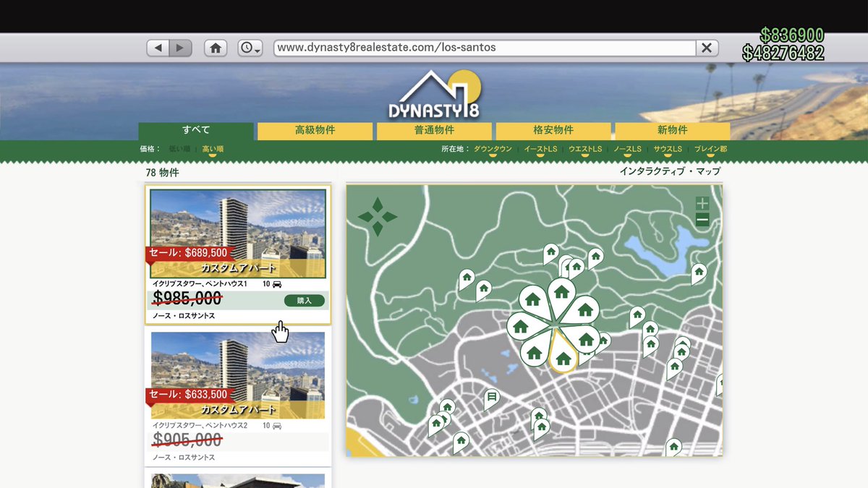
Task: Select the すべて tab
Action: tap(196, 131)
